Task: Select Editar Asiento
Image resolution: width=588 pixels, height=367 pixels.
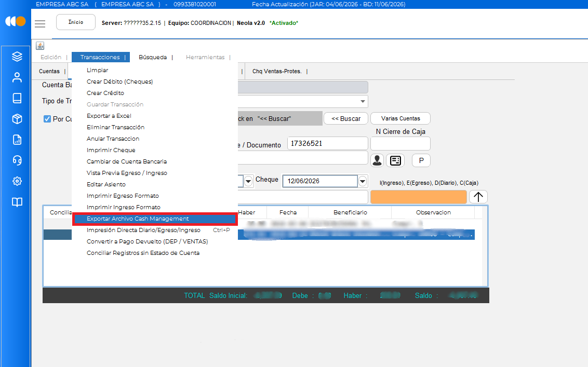Action: pyautogui.click(x=154, y=184)
